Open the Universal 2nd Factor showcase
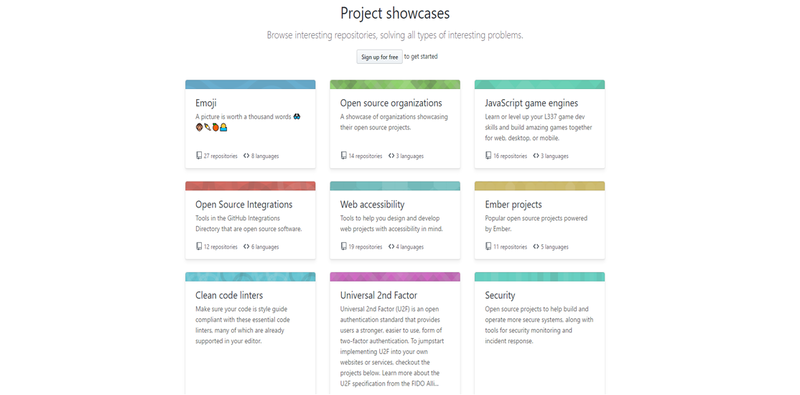This screenshot has width=800, height=395. (x=379, y=295)
